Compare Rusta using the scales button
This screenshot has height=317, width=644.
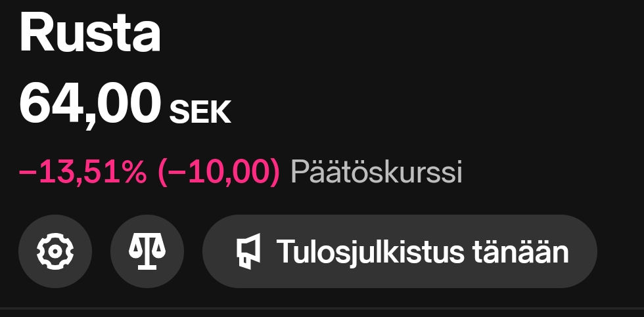pyautogui.click(x=147, y=251)
